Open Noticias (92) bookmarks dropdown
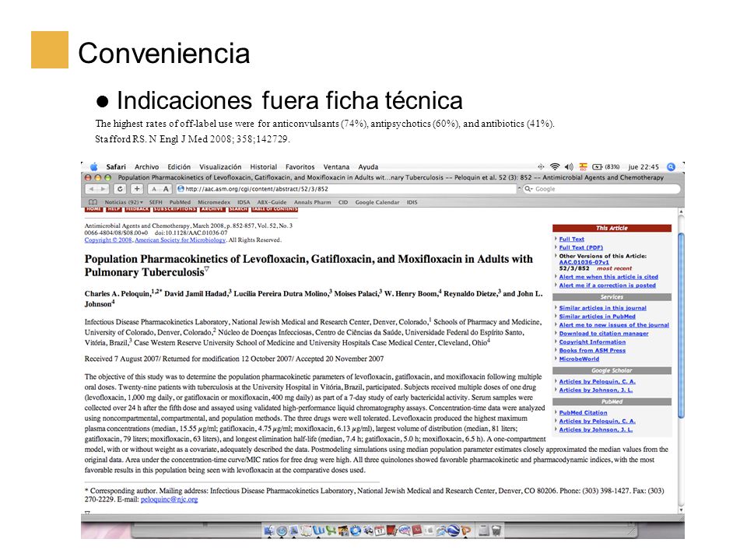This screenshot has width=747, height=560. (124, 202)
